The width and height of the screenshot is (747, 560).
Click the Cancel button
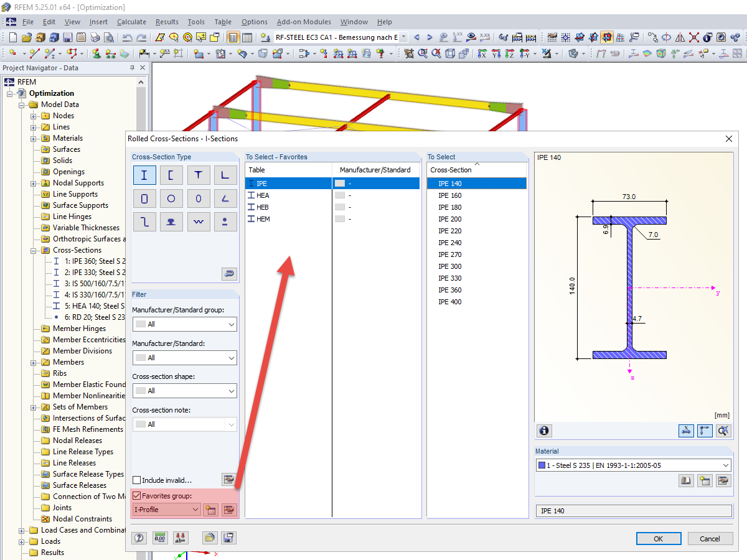[710, 538]
